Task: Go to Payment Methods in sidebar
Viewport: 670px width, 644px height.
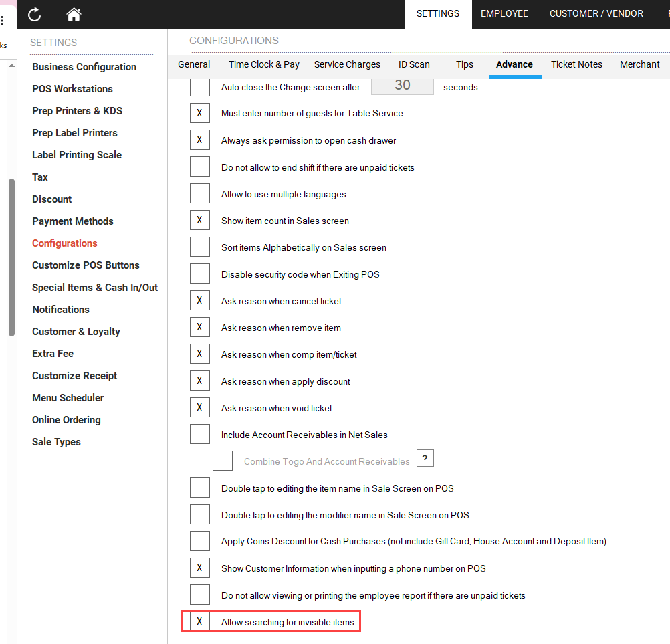Action: [x=73, y=221]
